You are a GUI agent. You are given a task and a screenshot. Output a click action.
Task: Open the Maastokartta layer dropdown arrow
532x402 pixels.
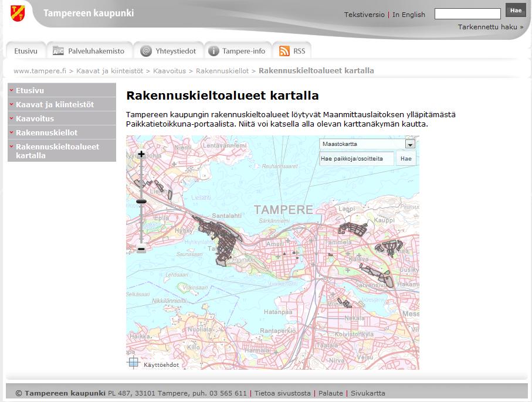[x=410, y=144]
